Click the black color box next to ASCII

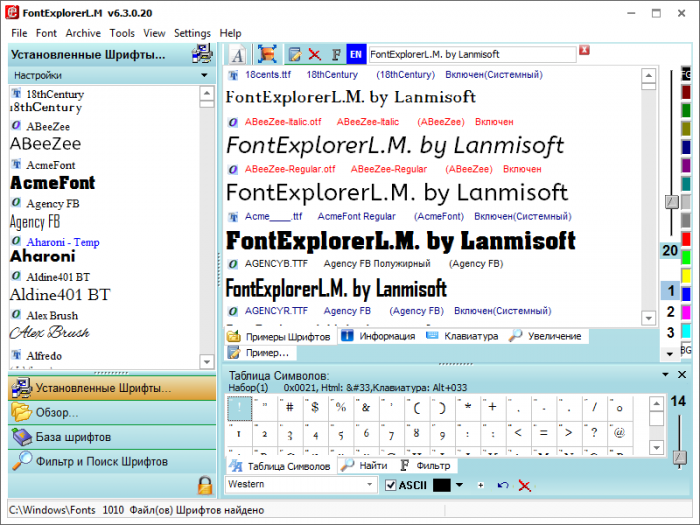click(x=442, y=485)
